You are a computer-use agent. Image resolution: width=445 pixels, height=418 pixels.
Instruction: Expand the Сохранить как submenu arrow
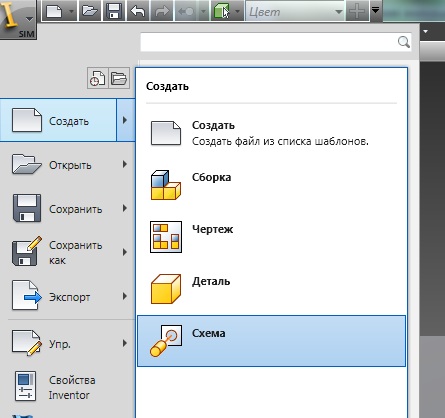pyautogui.click(x=125, y=252)
